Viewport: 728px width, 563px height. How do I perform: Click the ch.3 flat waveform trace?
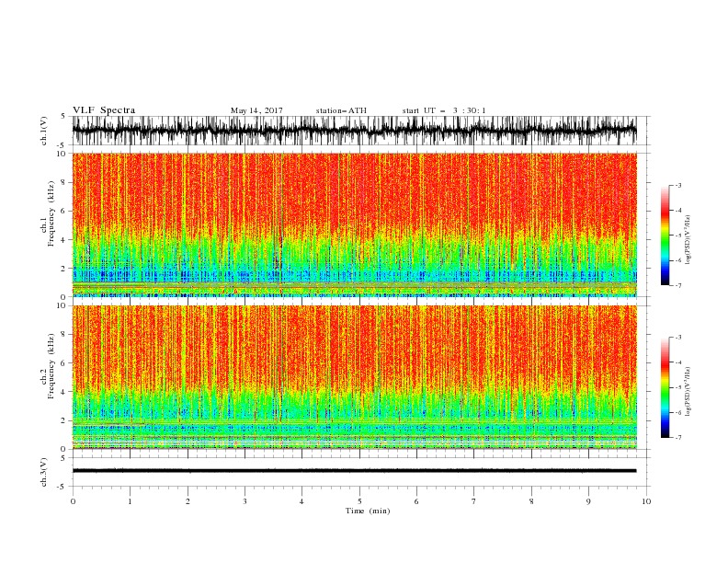pyautogui.click(x=354, y=471)
